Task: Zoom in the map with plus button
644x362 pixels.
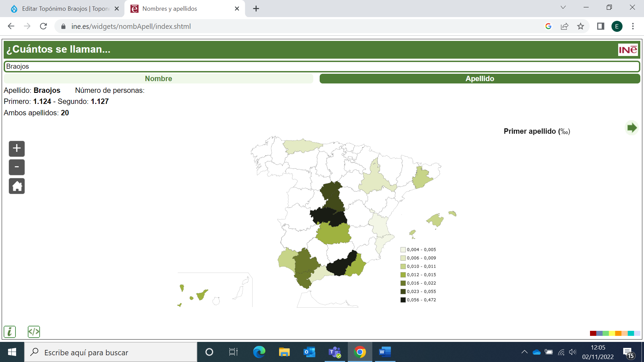Action: (x=17, y=148)
